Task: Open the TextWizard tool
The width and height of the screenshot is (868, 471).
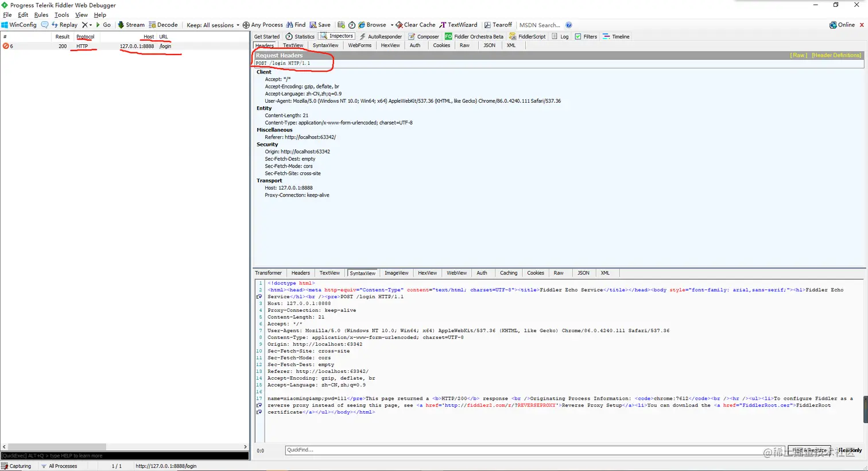Action: pyautogui.click(x=458, y=25)
